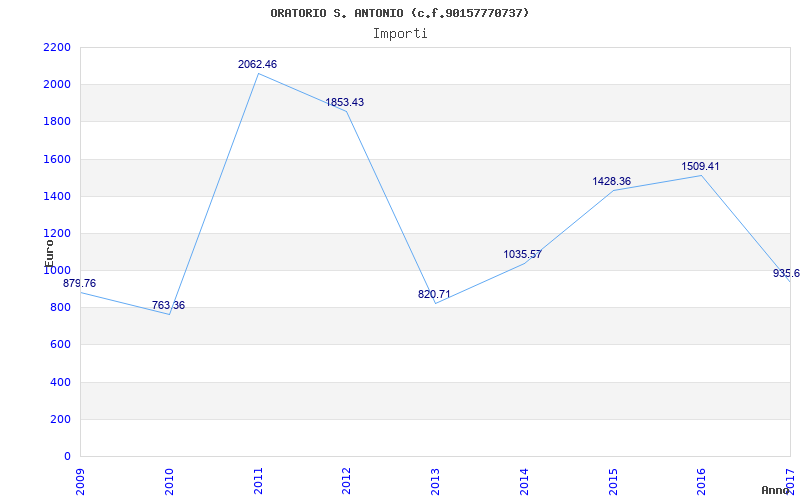Click the 2015 year axis label
This screenshot has height=500, width=800.
coord(613,481)
